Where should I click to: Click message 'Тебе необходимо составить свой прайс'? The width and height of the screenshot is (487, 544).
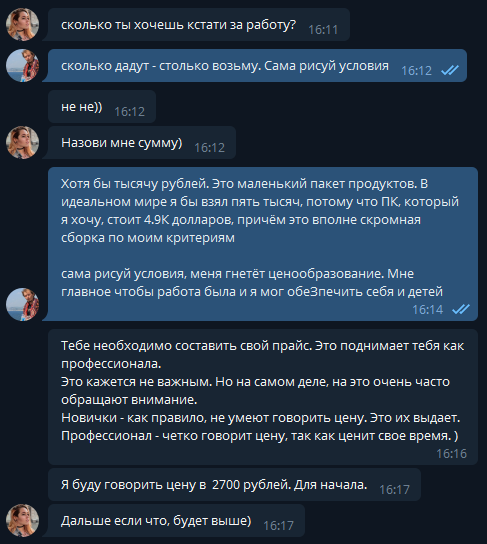tap(263, 397)
